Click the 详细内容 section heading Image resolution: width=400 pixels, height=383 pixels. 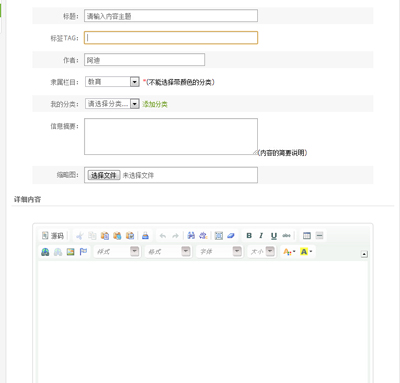pyautogui.click(x=27, y=199)
